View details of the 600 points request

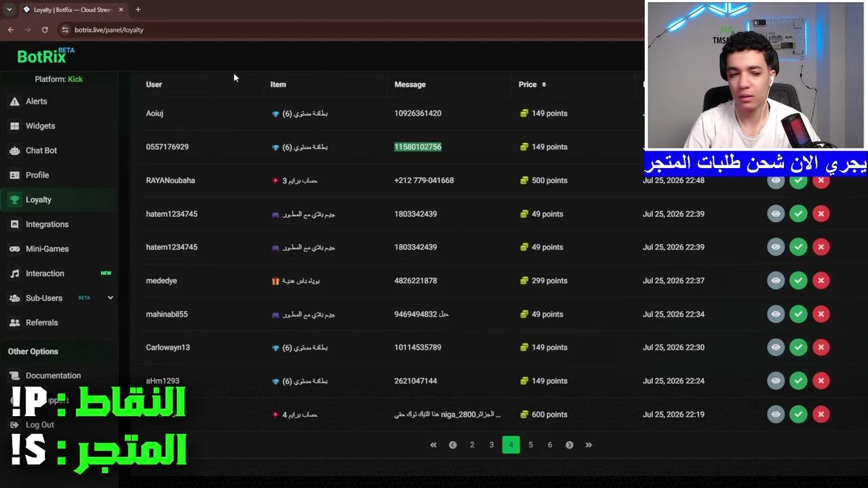tap(776, 414)
